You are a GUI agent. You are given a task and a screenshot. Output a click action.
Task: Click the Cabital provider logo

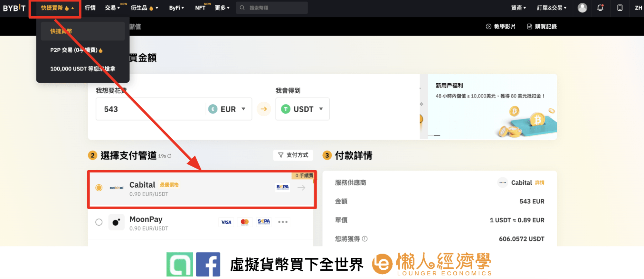pos(117,188)
